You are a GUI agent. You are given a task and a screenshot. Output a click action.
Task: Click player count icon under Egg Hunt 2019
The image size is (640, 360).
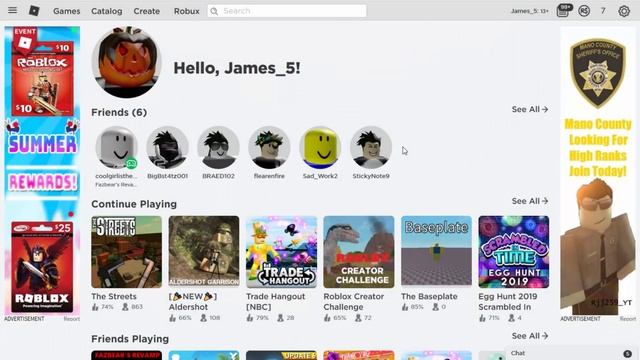[x=511, y=318]
